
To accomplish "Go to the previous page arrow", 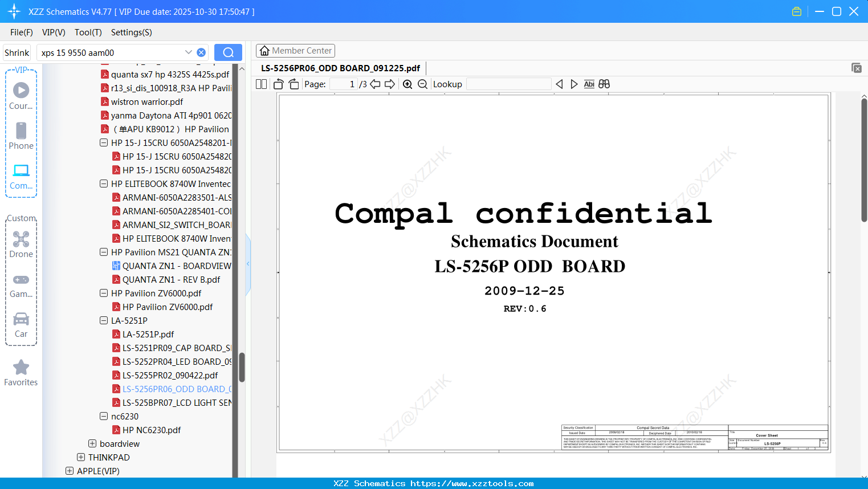I will 375,84.
